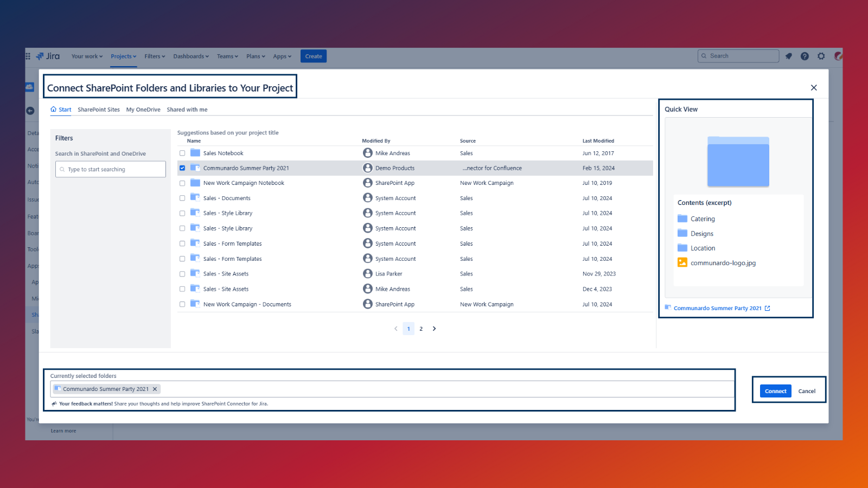
Task: Close the Connect SharePoint dialog
Action: [x=814, y=88]
